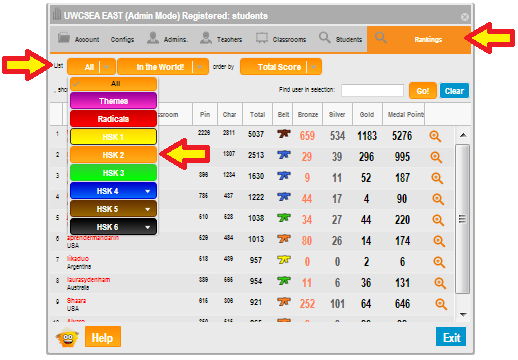Click scrollbar down arrow in rankings list
This screenshot has height=360, width=518.
pos(463,314)
